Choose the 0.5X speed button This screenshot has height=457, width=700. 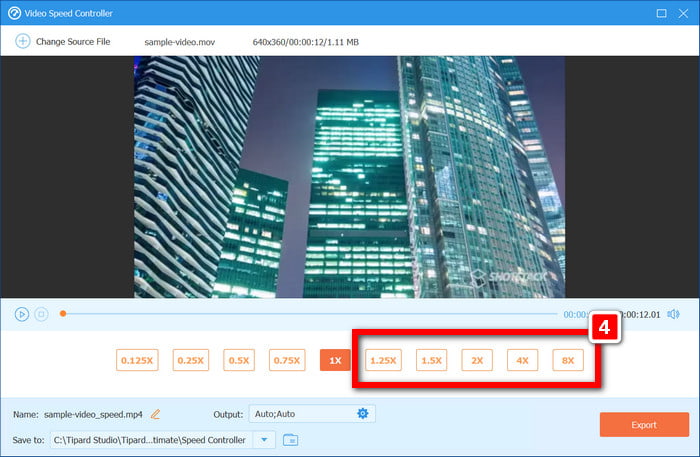pyautogui.click(x=238, y=360)
